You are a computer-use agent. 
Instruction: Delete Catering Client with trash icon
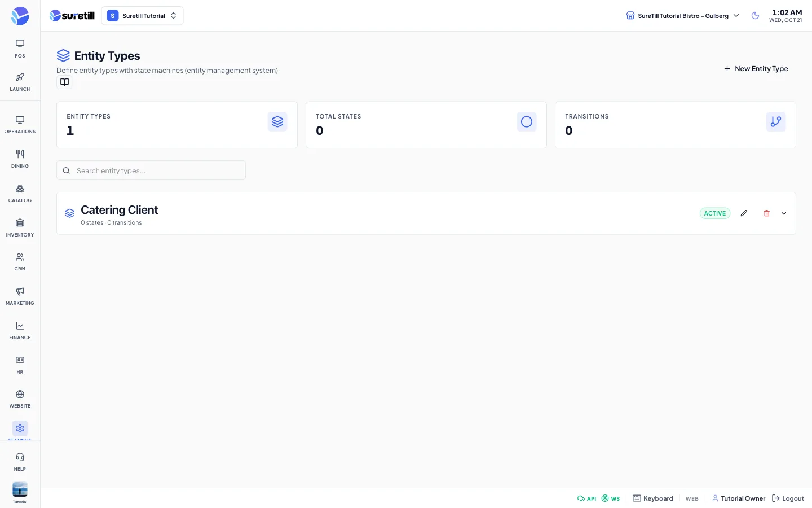pyautogui.click(x=766, y=213)
